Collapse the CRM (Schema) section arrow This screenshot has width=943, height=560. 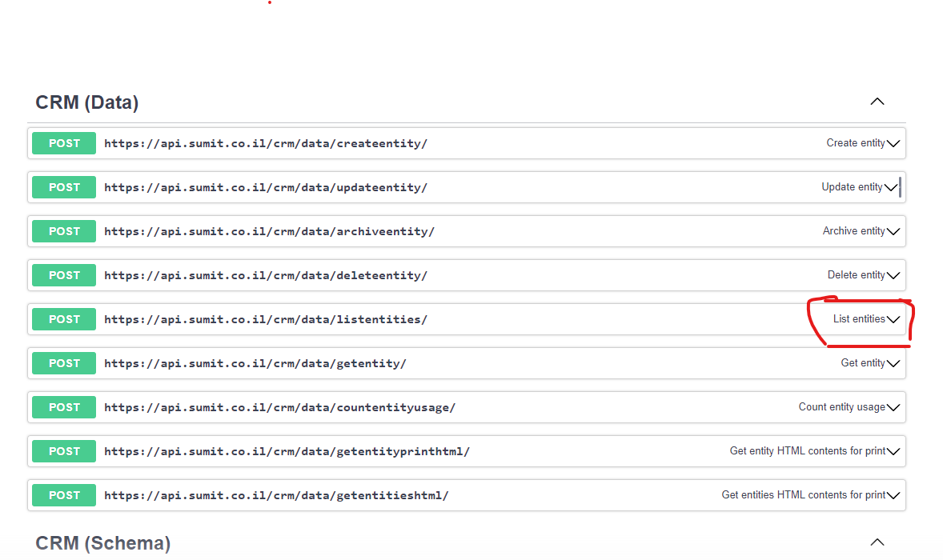[877, 542]
